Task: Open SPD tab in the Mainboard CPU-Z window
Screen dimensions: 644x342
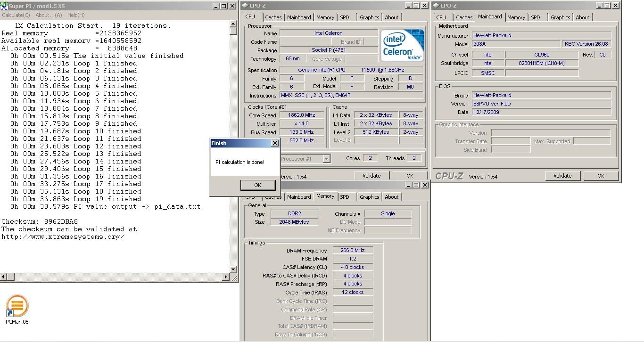Action: click(536, 17)
